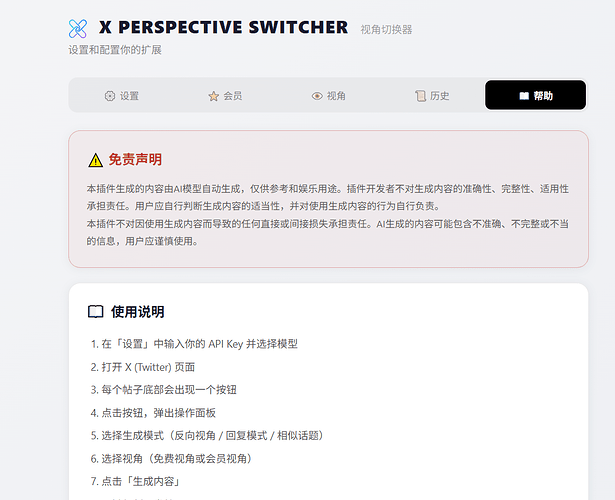Click step 6 选择视角

coord(171,458)
